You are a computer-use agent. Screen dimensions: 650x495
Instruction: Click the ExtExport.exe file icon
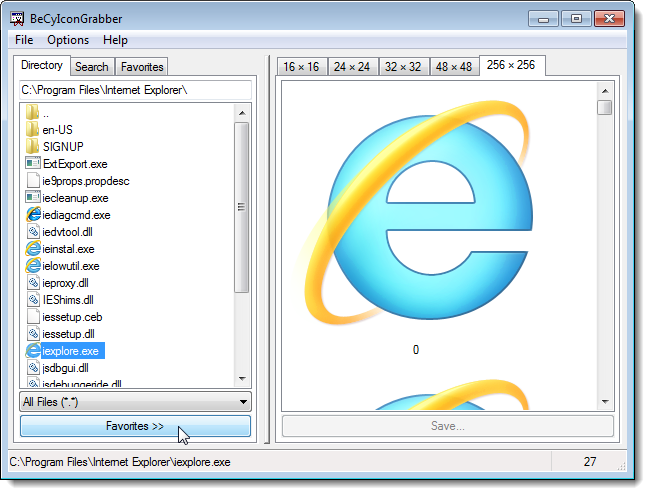pyautogui.click(x=33, y=164)
